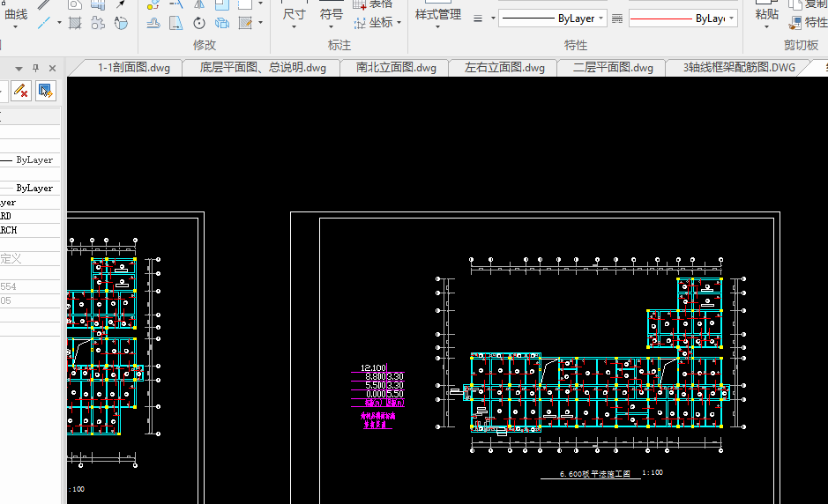Screen dimensions: 828x504
Task: Click the elevation text 12.100 in drawing
Action: pyautogui.click(x=373, y=367)
